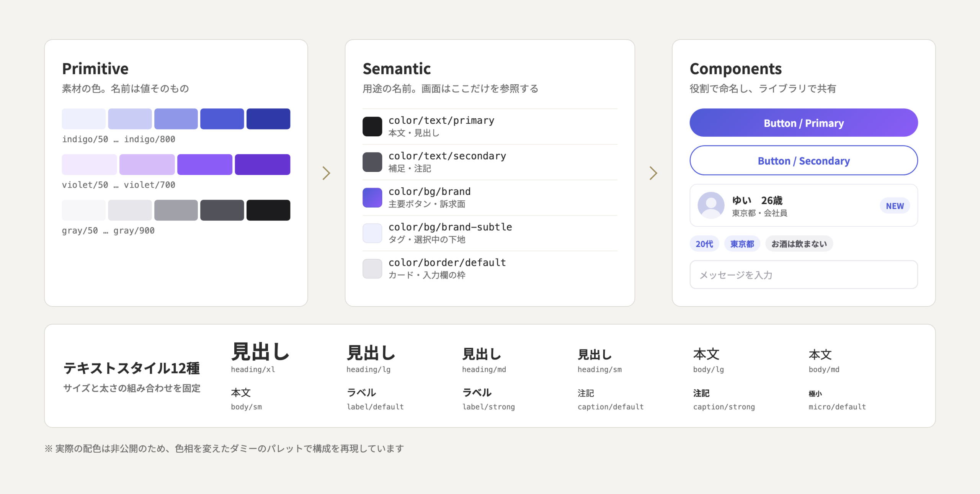Select the lightest gray/50 swatch
The height and width of the screenshot is (494, 980).
tap(83, 210)
